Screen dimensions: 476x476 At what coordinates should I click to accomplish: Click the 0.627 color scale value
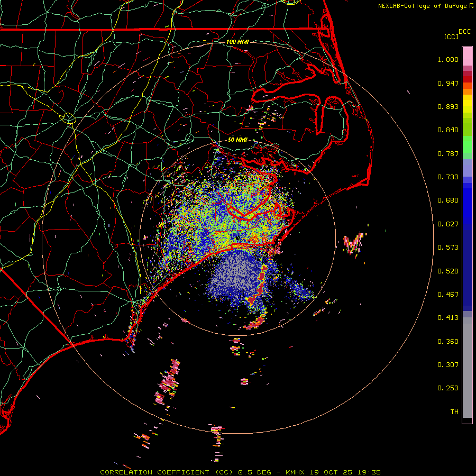click(448, 224)
